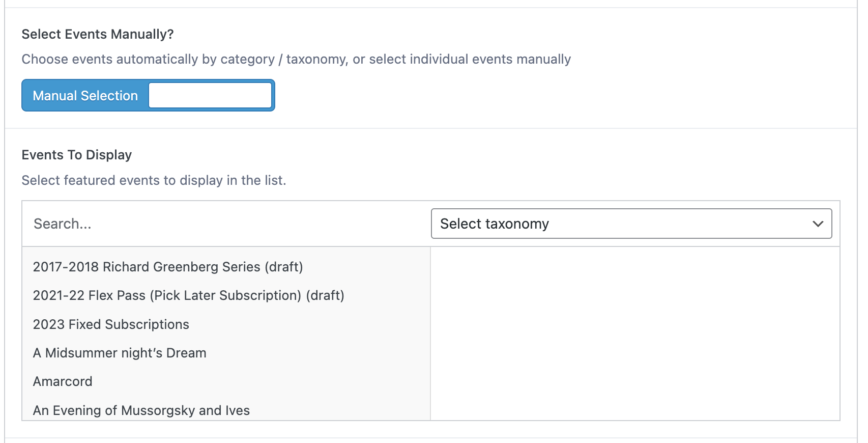This screenshot has width=868, height=443.
Task: Click the chevron arrow on the taxonomy dropdown
Action: pyautogui.click(x=818, y=224)
